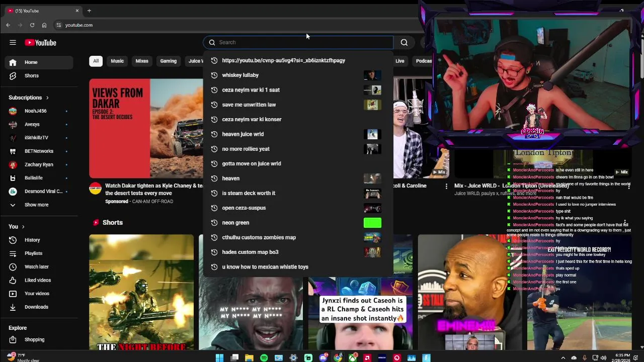
Task: Open File Explorer from taskbar
Action: tap(249, 358)
